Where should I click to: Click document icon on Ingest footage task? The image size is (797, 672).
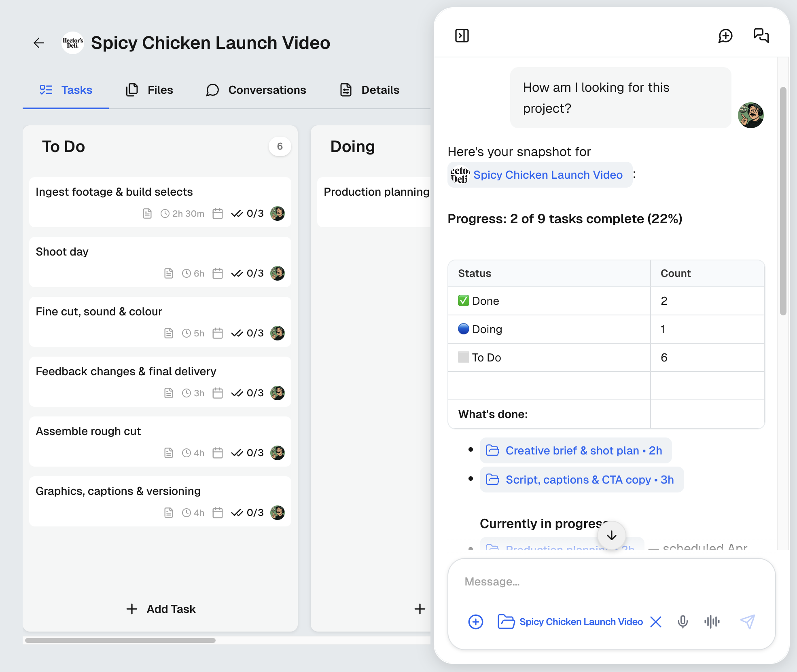tap(148, 213)
